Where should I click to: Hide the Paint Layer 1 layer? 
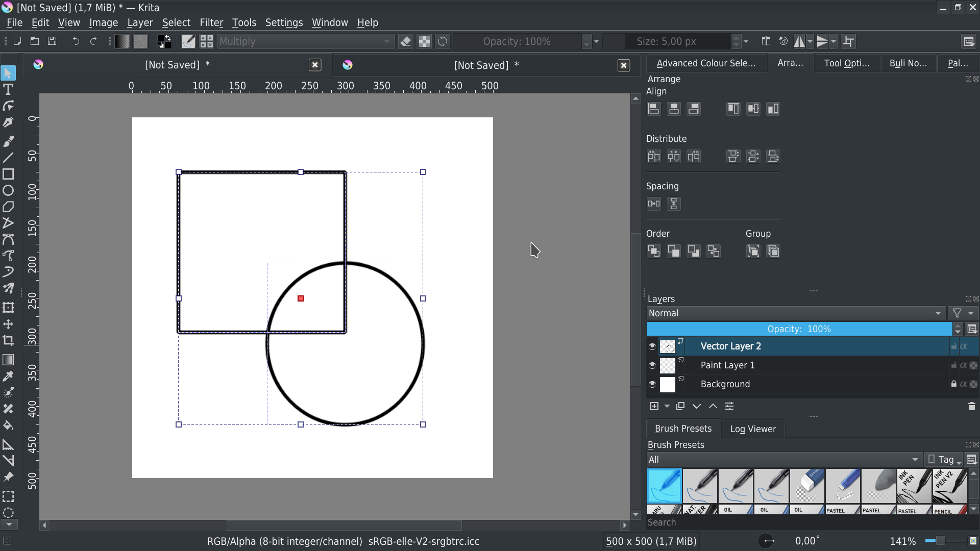pos(652,365)
